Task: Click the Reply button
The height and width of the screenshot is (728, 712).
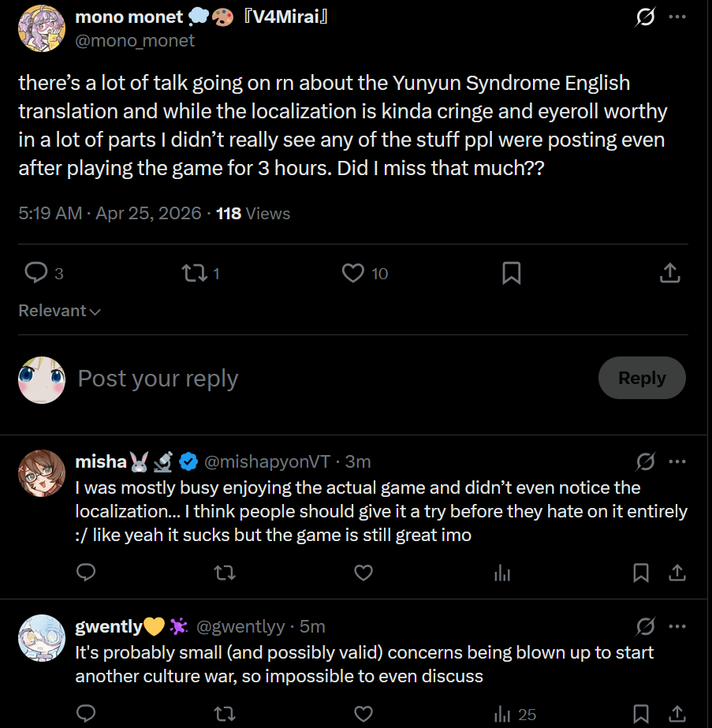Action: coord(642,378)
